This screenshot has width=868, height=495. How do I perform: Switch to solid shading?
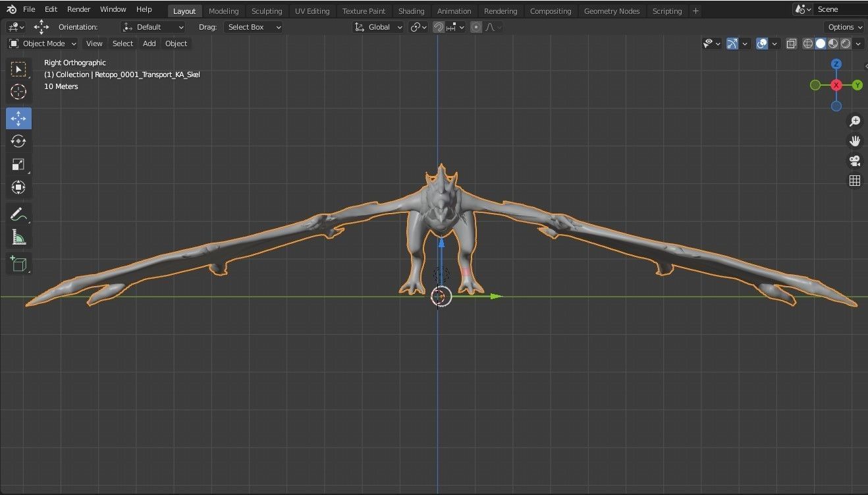point(821,44)
